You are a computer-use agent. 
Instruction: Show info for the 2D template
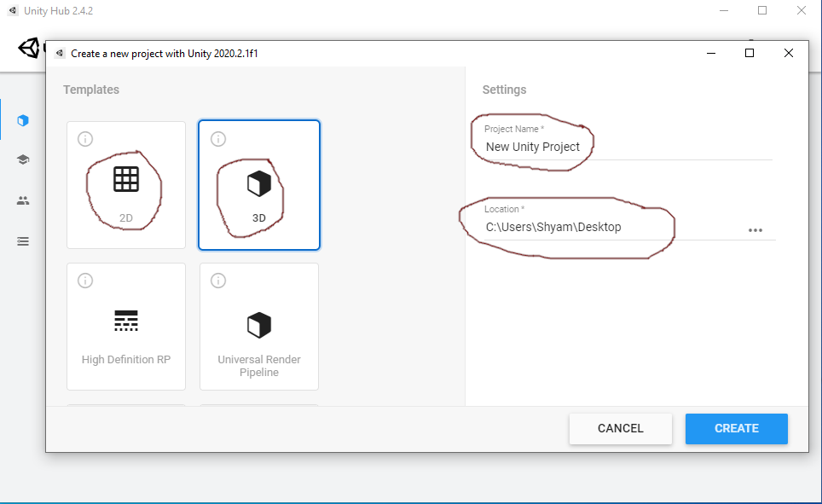point(85,139)
